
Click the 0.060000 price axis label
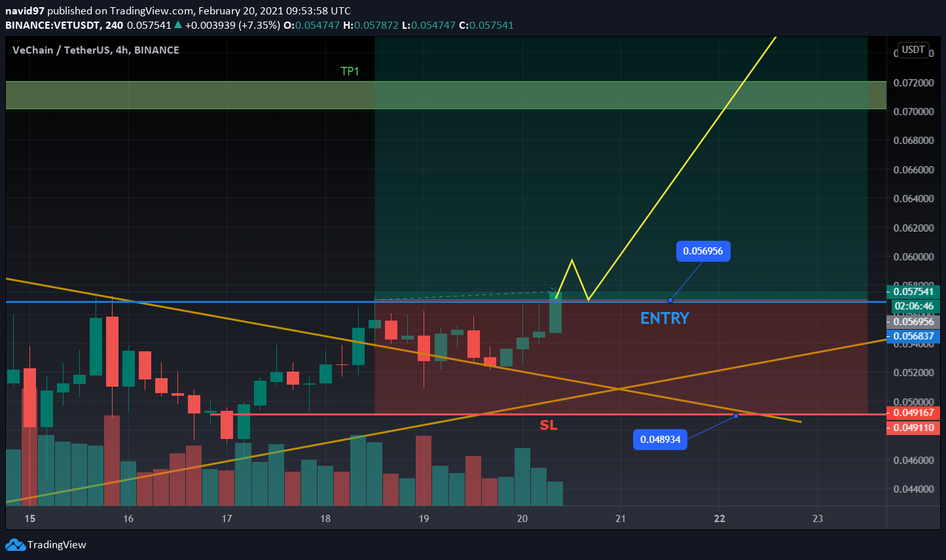click(914, 257)
